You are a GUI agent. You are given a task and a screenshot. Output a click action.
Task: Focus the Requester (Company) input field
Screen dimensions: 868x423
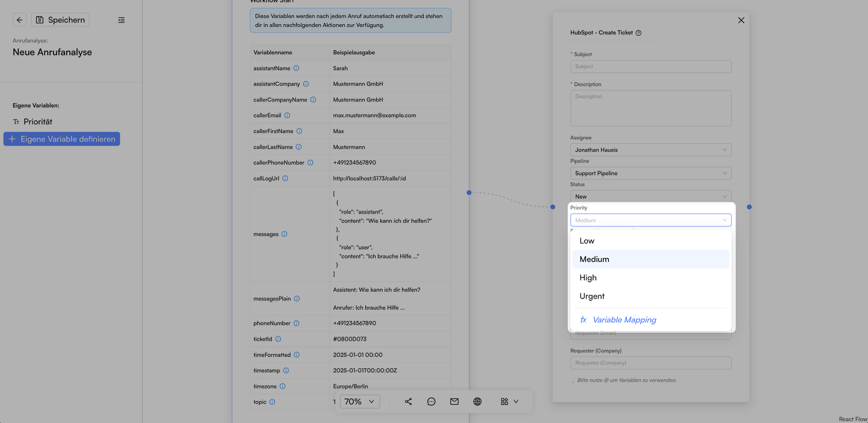point(651,363)
